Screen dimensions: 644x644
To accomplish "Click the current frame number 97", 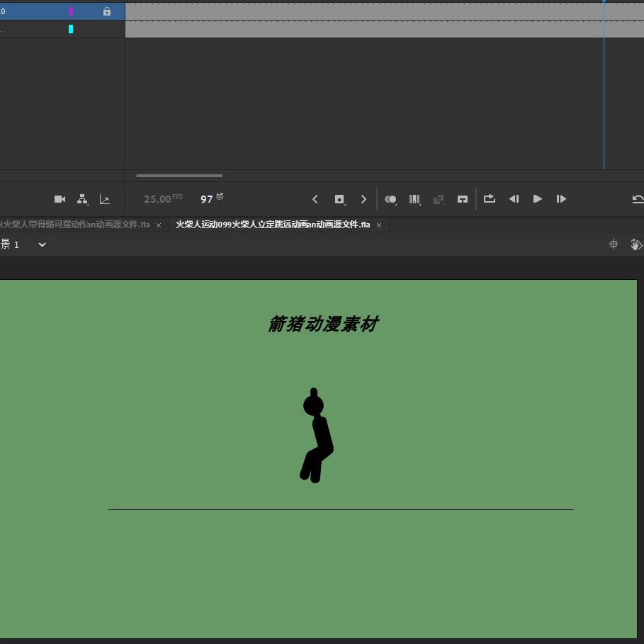I will point(207,199).
